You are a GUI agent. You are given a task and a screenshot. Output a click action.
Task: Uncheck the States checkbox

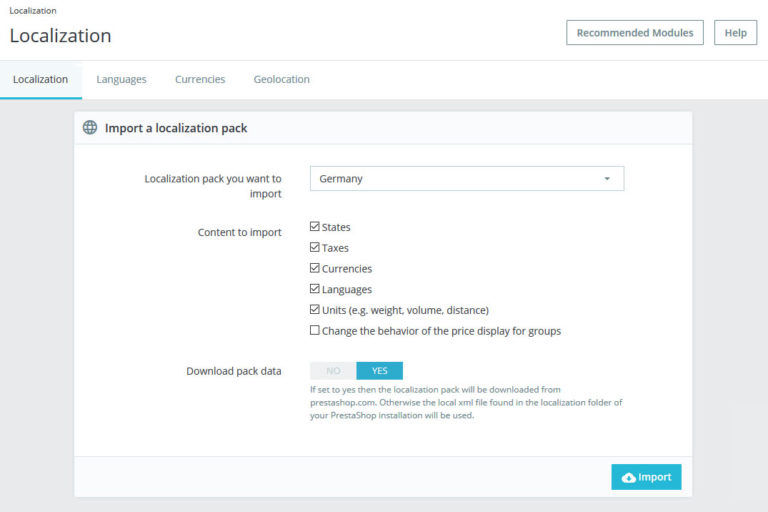tap(314, 226)
